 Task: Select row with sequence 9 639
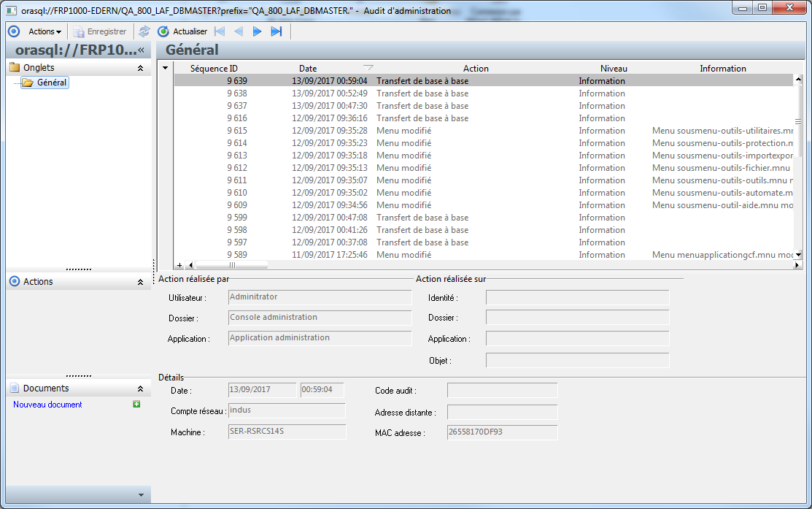[x=484, y=81]
